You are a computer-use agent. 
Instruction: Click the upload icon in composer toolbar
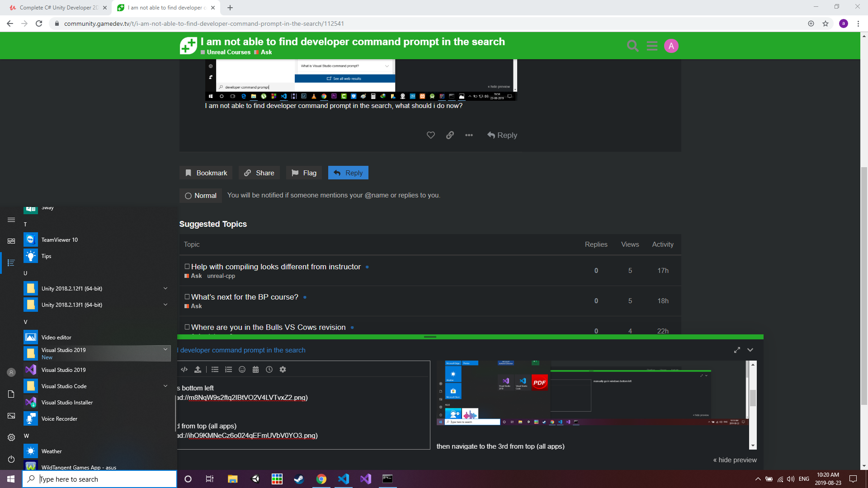coord(198,370)
